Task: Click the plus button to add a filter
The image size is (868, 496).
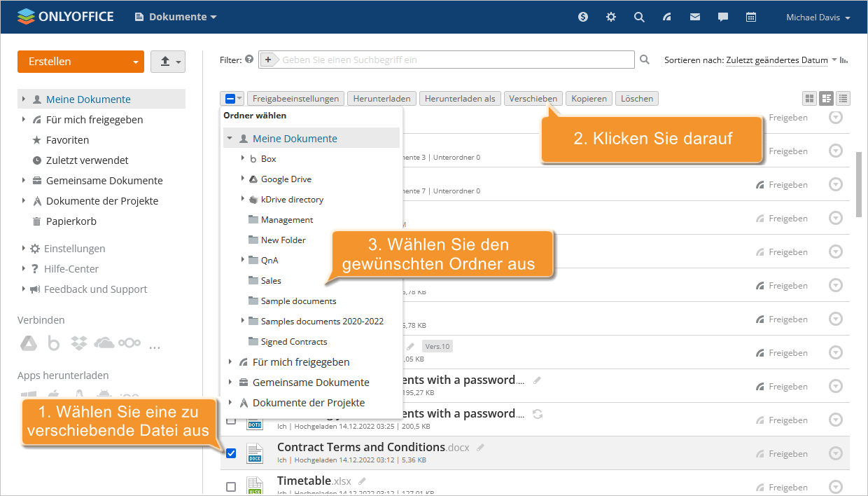Action: tap(269, 60)
